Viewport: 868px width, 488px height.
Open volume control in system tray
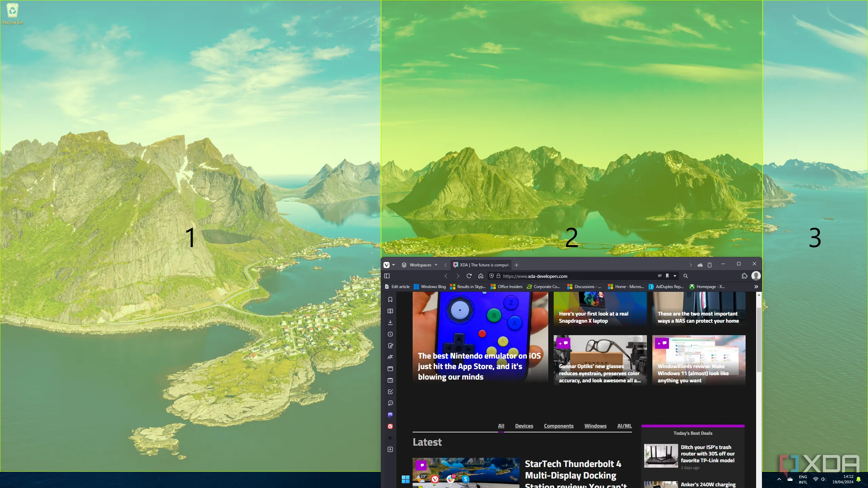tap(823, 479)
